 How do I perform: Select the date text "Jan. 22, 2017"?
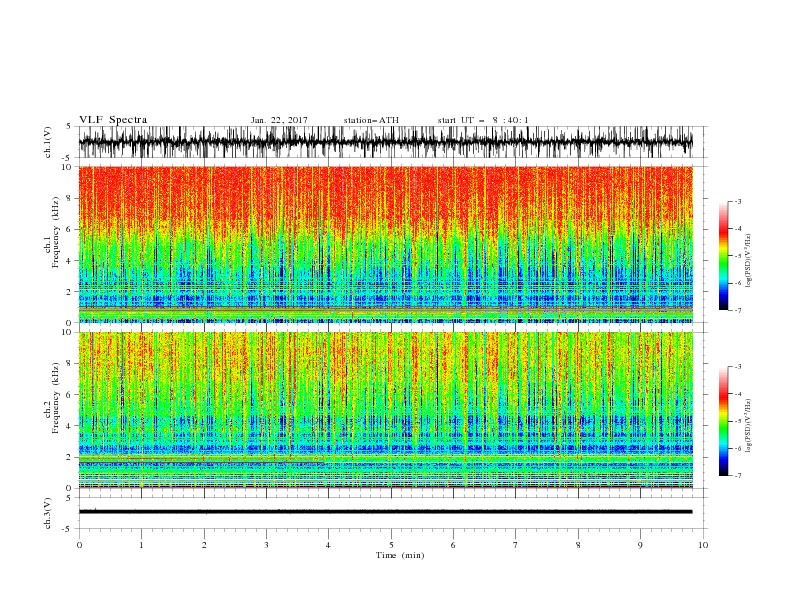(x=279, y=120)
